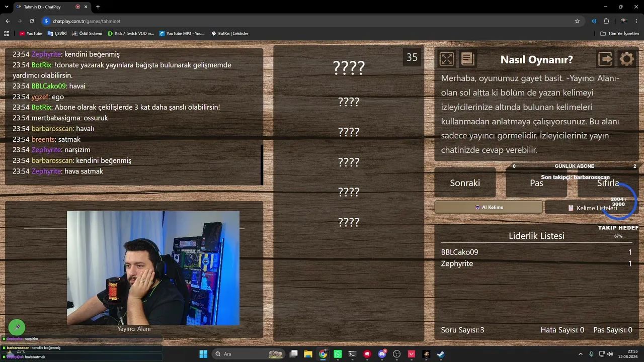Open the YouTube bookmark
The width and height of the screenshot is (644, 362).
pos(31,33)
